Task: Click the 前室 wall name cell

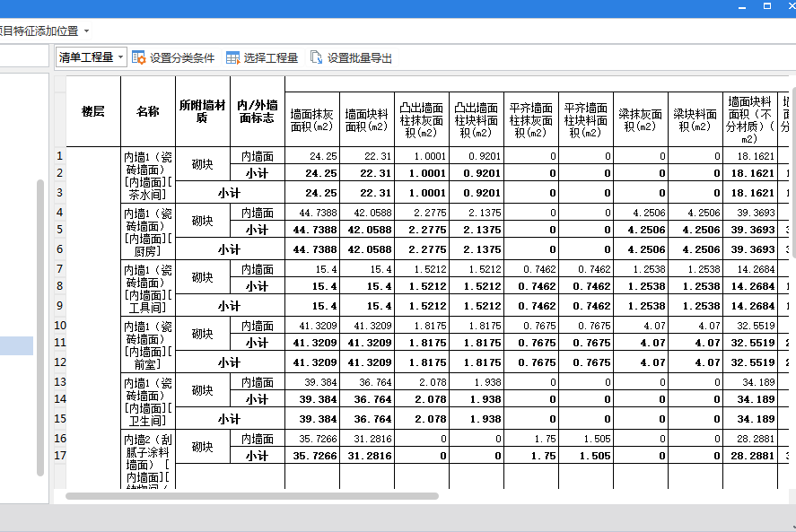Action: (x=148, y=345)
